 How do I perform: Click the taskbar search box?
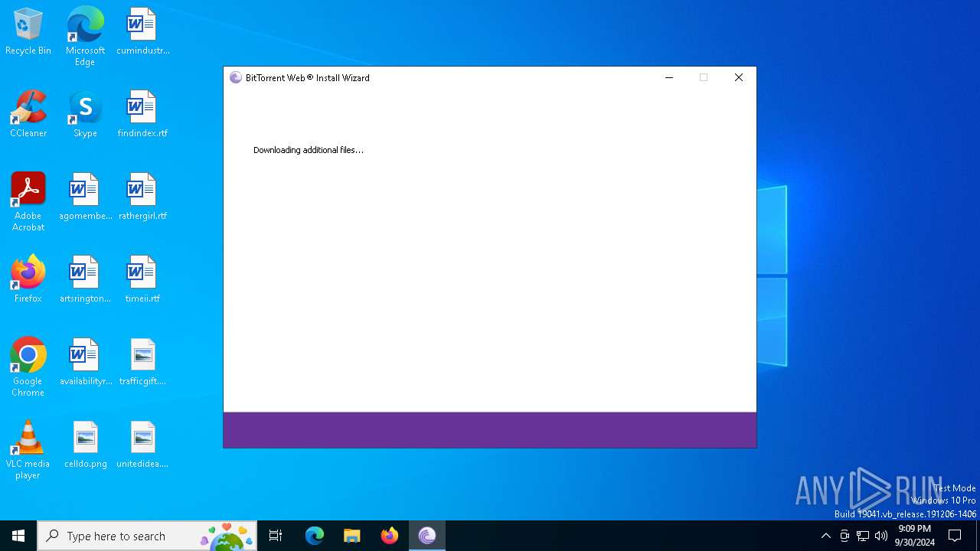147,536
